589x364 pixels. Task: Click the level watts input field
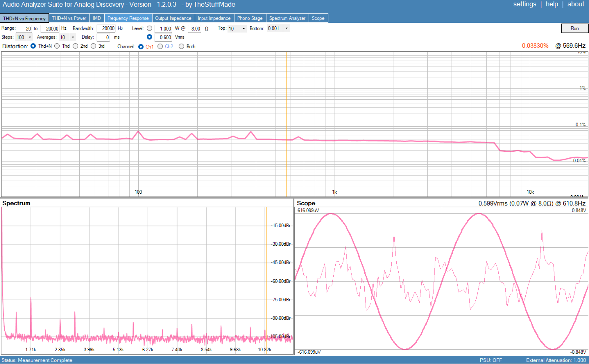(163, 29)
